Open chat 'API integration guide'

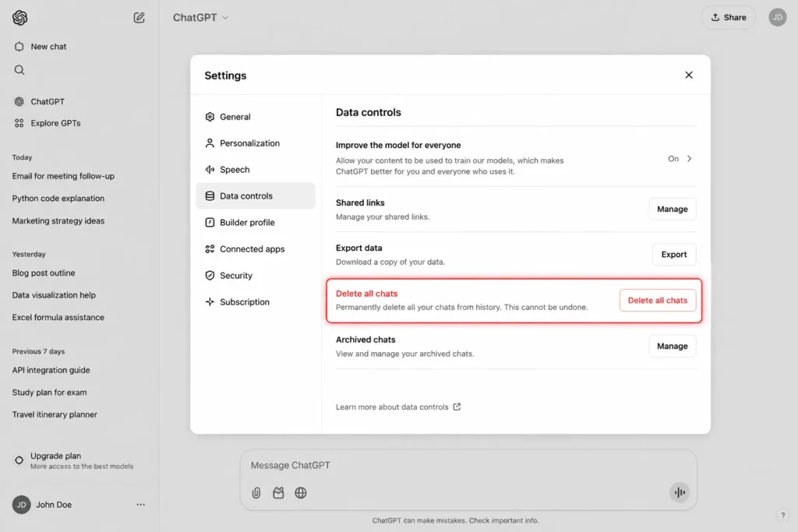pos(51,370)
